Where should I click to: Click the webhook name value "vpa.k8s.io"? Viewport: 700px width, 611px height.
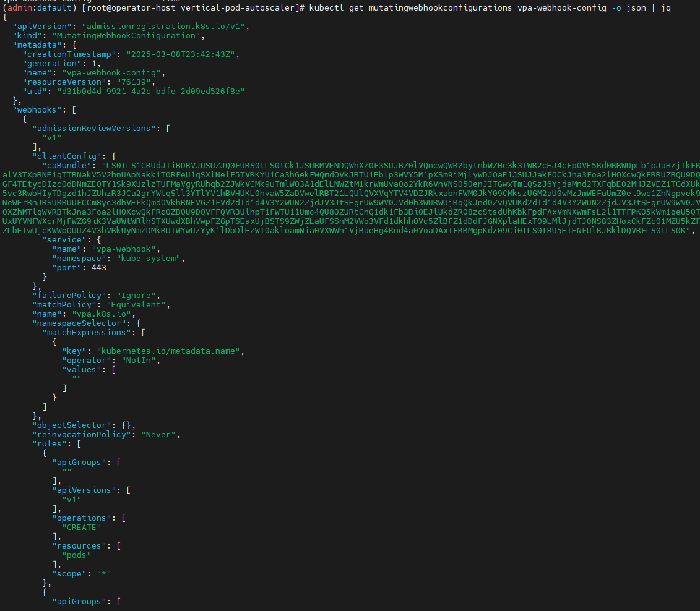point(102,314)
